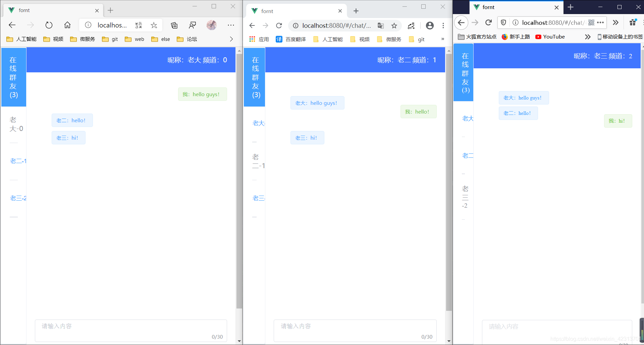Select user 老三-2 in the members sidebar
This screenshot has height=345, width=644.
coord(18,198)
